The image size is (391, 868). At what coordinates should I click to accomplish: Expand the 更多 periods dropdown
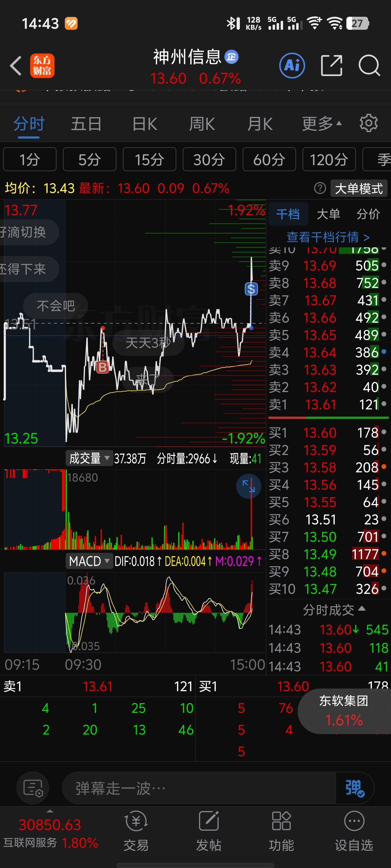click(322, 123)
